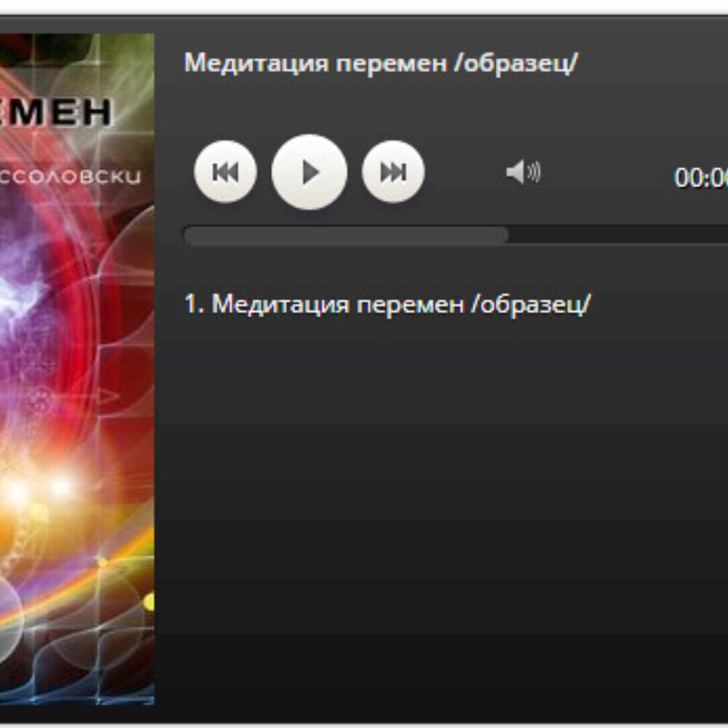Viewport: 728px width, 728px height.
Task: Mute audio via the speaker icon
Action: (x=523, y=173)
